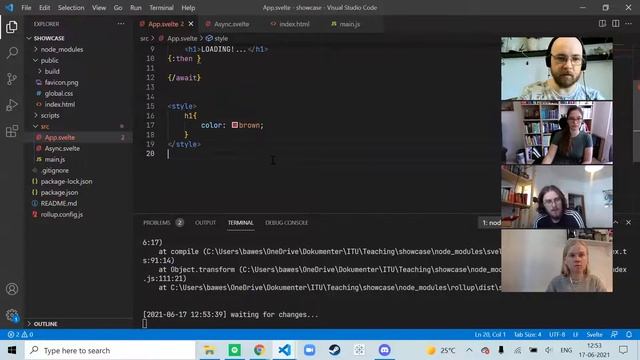
Task: Open the status bar feedback icon
Action: tap(614, 334)
